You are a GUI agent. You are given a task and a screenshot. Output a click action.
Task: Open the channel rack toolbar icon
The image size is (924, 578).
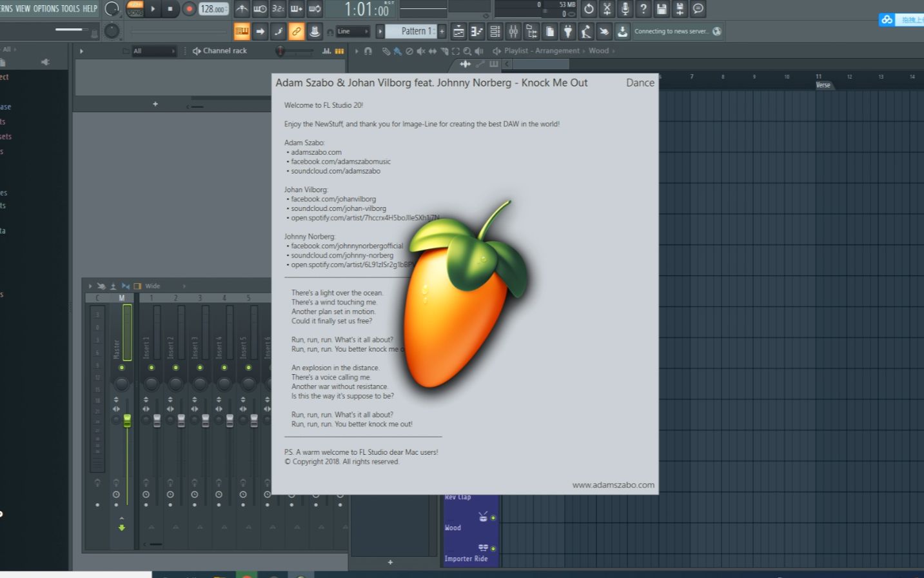coord(495,31)
